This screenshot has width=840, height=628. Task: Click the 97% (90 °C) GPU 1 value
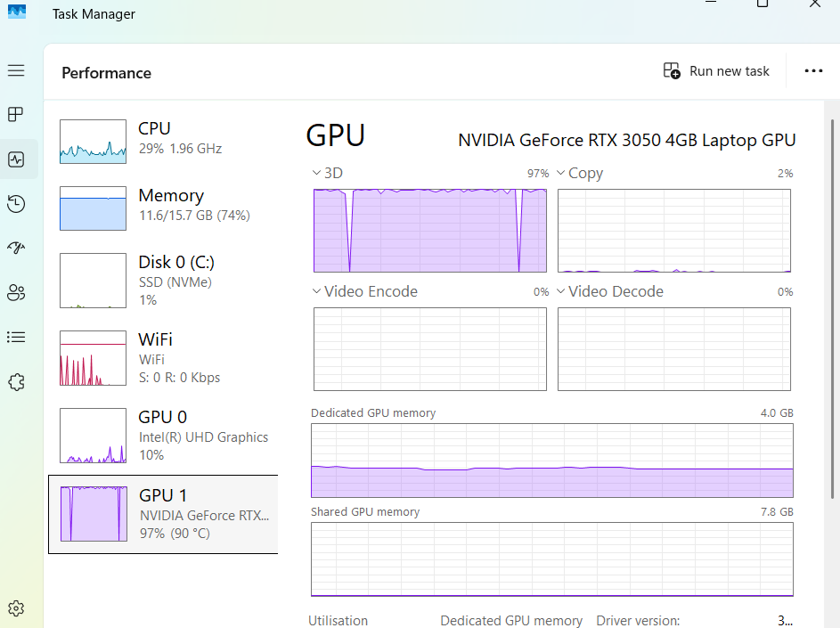[175, 534]
